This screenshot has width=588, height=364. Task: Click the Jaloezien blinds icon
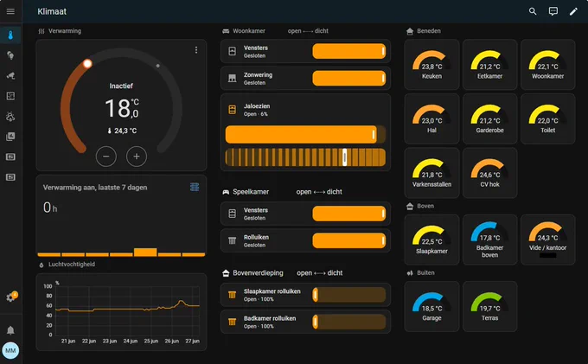233,110
